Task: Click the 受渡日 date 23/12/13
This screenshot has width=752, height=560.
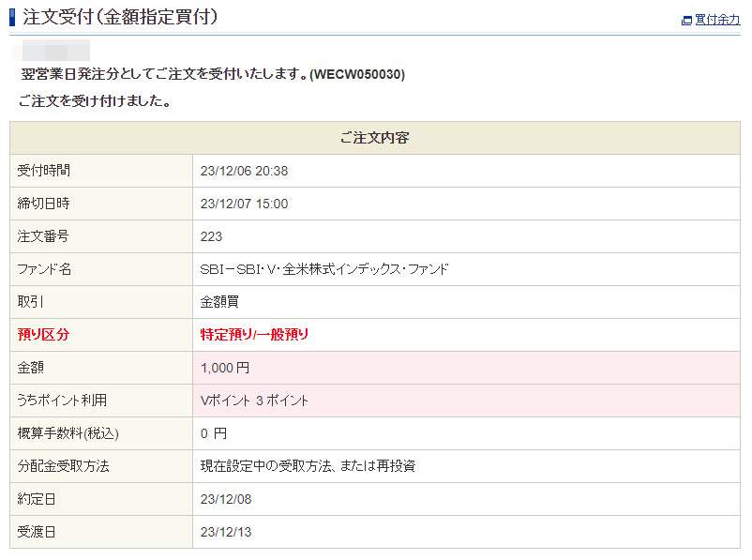Action: [x=226, y=532]
